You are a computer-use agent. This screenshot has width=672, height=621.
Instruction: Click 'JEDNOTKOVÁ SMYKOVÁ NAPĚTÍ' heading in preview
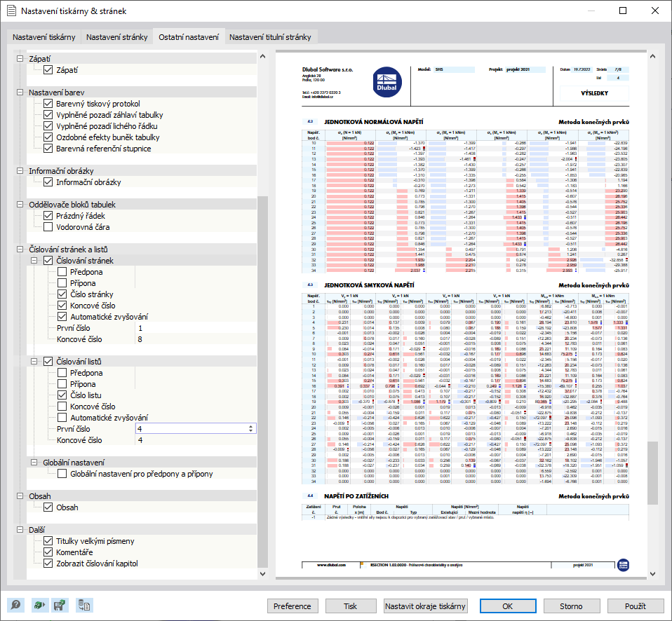click(x=369, y=285)
